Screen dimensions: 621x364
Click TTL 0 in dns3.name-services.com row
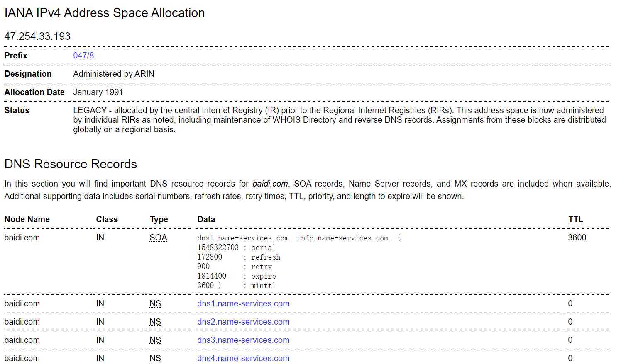[570, 340]
